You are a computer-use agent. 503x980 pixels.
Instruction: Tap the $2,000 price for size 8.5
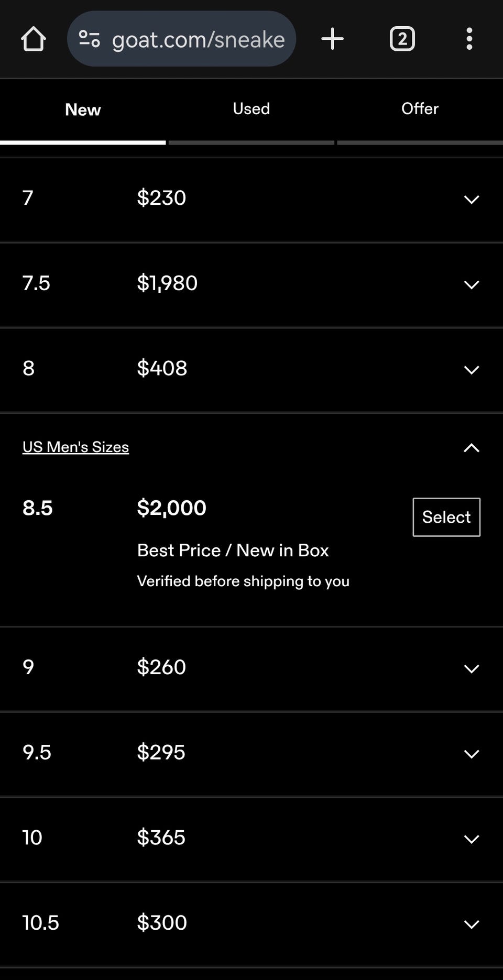[x=171, y=508]
